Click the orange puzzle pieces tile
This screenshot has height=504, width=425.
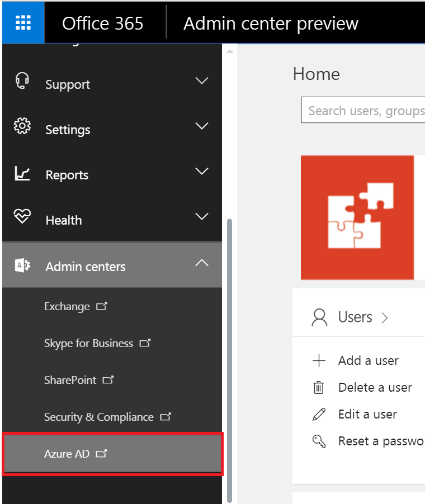coord(357,217)
